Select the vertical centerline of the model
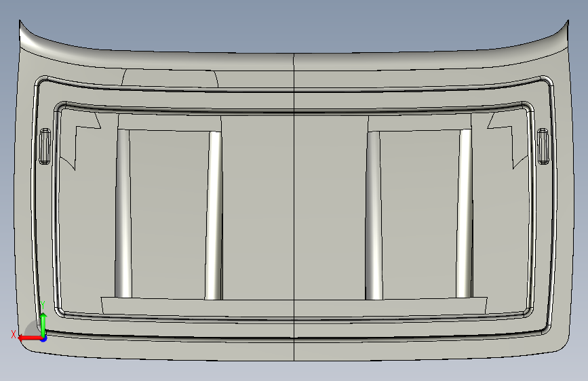The height and width of the screenshot is (381, 588). 294,206
